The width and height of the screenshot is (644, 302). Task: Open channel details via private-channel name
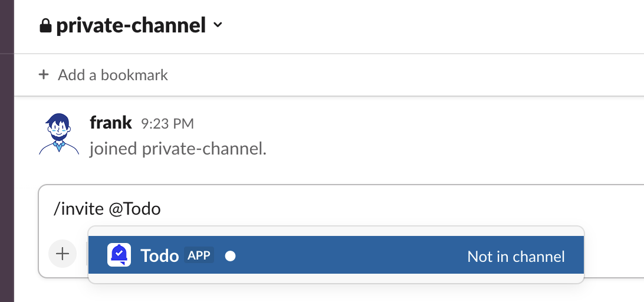[x=131, y=25]
